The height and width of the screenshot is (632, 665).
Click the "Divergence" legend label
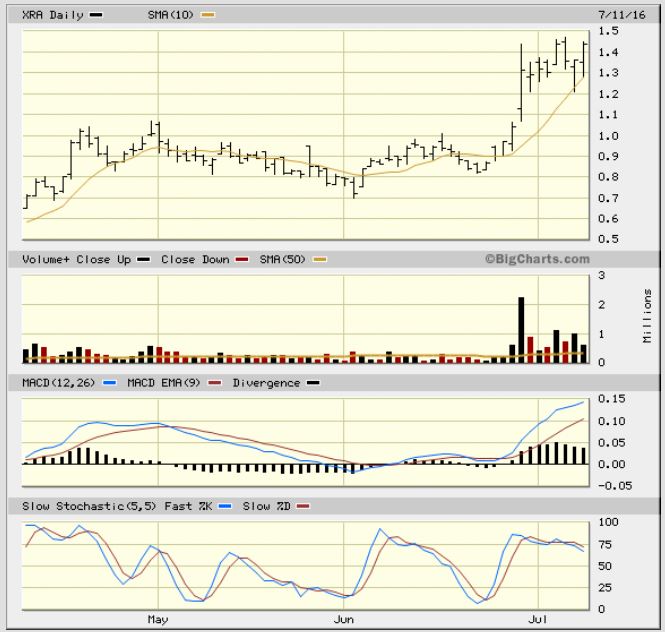point(266,383)
